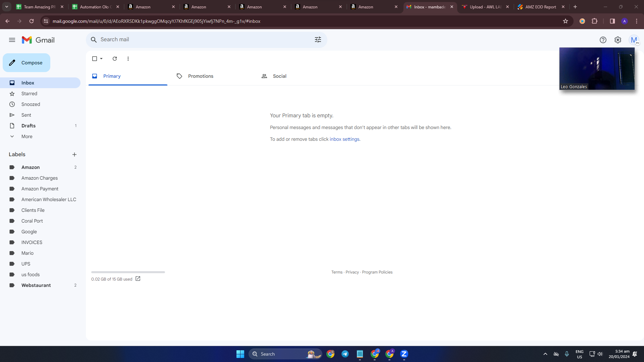644x362 pixels.
Task: Open the American Wholesaler LLC label
Action: click(x=40, y=199)
